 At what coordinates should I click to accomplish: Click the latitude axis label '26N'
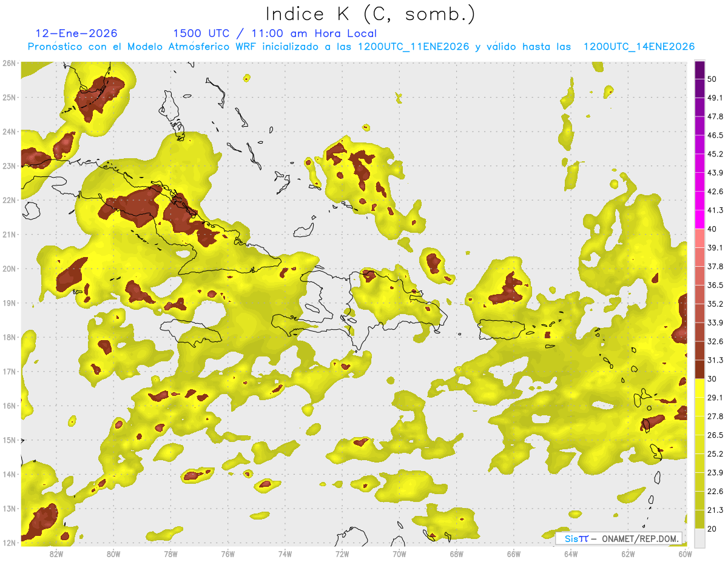tap(8, 63)
